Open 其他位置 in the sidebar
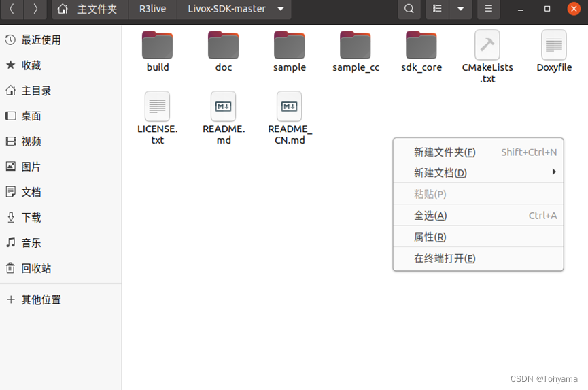 click(x=60, y=299)
